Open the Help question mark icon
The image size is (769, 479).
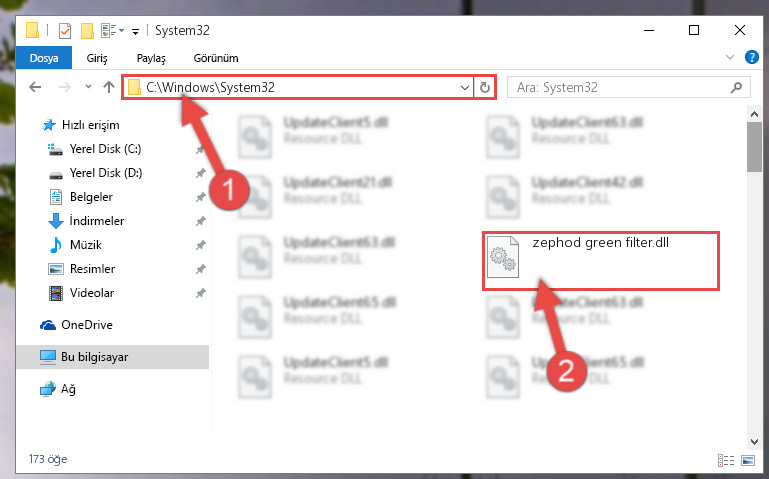point(751,57)
